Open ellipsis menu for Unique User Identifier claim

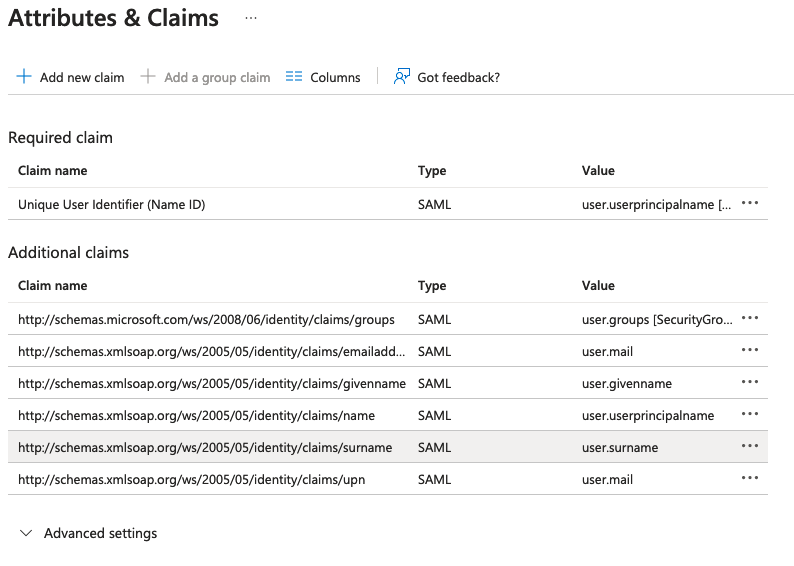pos(750,203)
